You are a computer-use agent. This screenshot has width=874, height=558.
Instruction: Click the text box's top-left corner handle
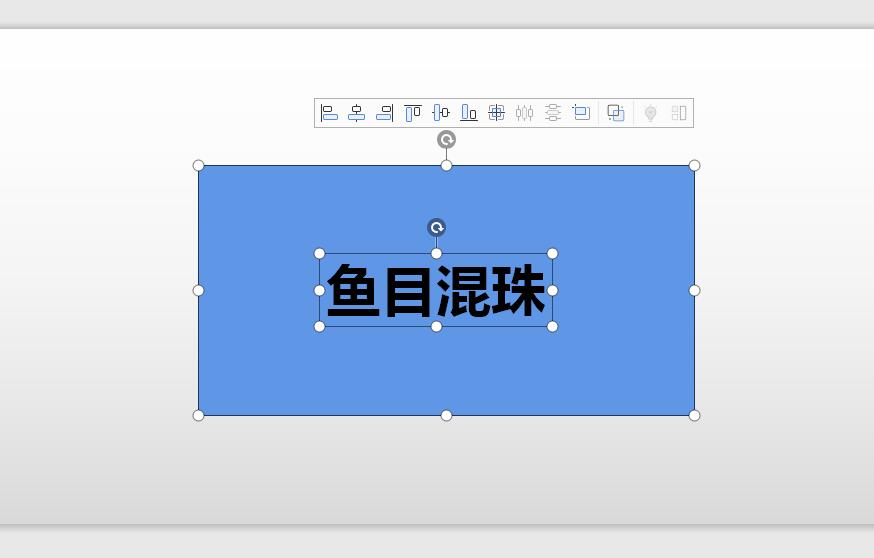tap(319, 254)
